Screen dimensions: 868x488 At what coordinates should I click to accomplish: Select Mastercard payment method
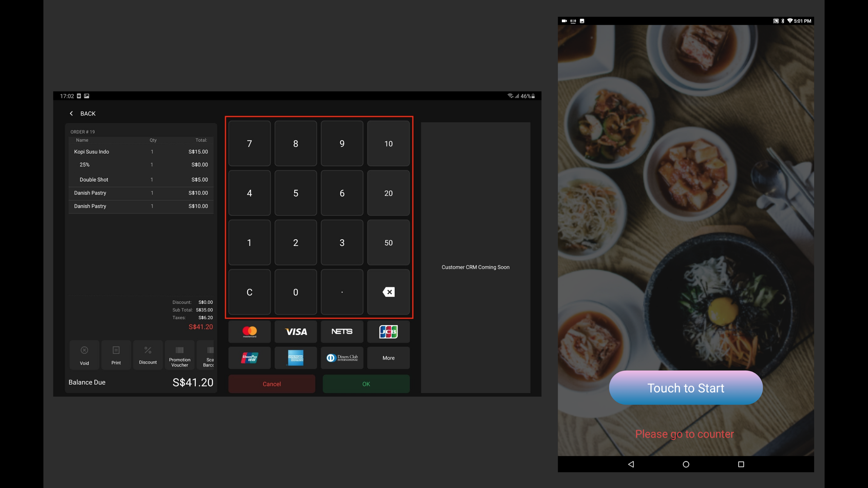point(249,331)
